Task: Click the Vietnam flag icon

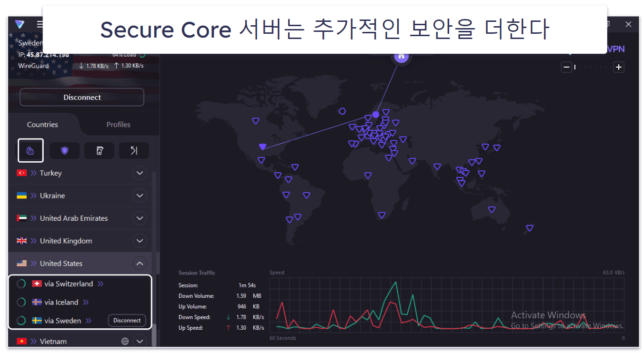Action: point(22,341)
